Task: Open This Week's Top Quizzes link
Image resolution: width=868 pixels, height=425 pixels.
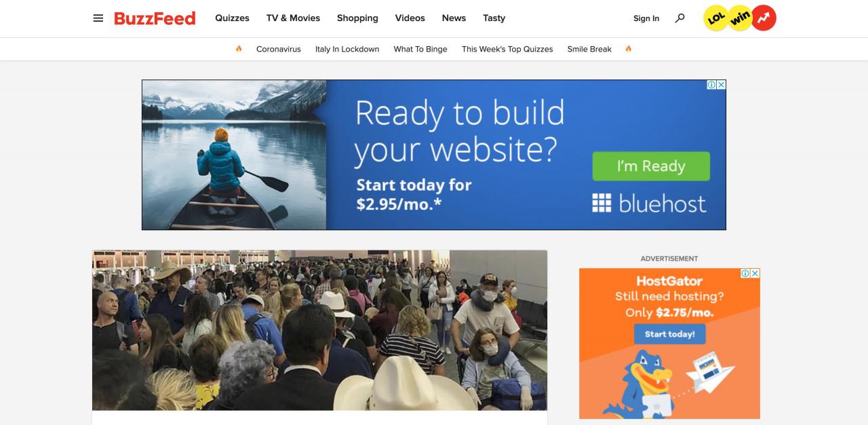Action: (x=507, y=49)
